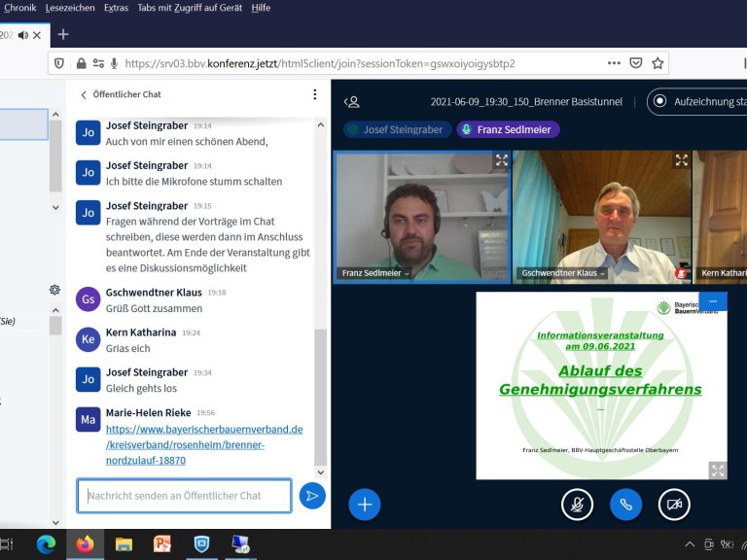This screenshot has height=560, width=747.
Task: Click message "Gleich gehts los"
Action: [141, 389]
